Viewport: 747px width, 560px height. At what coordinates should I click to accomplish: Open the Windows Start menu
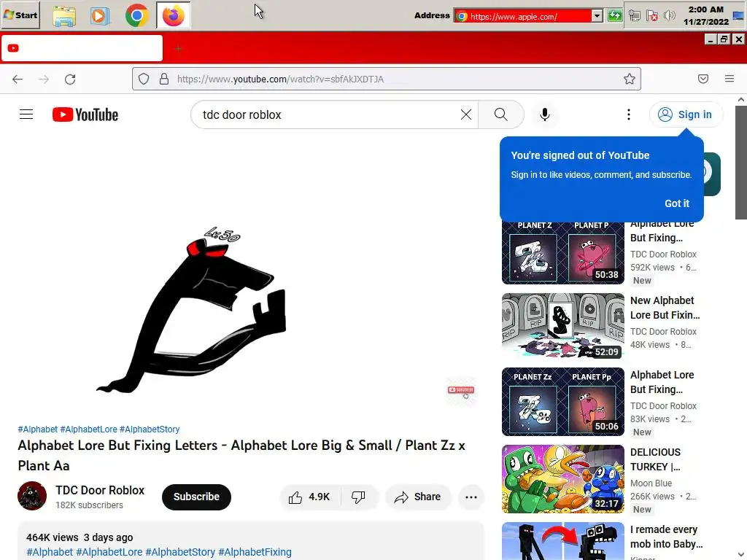tap(20, 15)
